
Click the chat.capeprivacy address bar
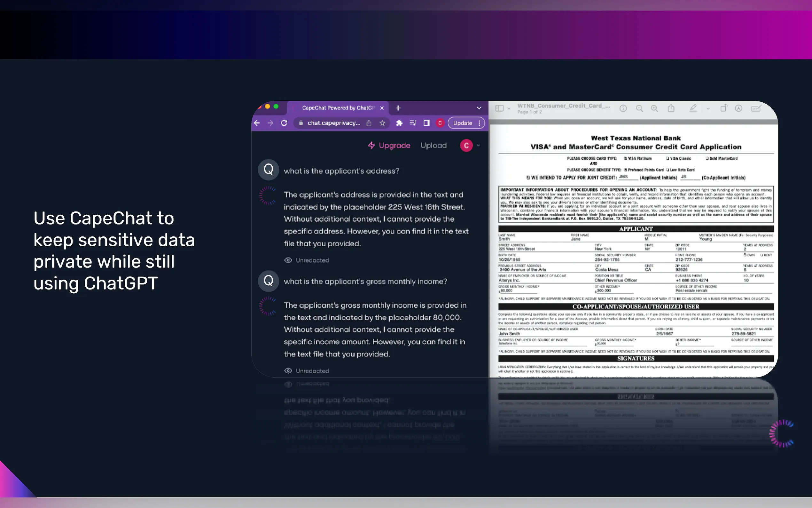[x=334, y=123]
